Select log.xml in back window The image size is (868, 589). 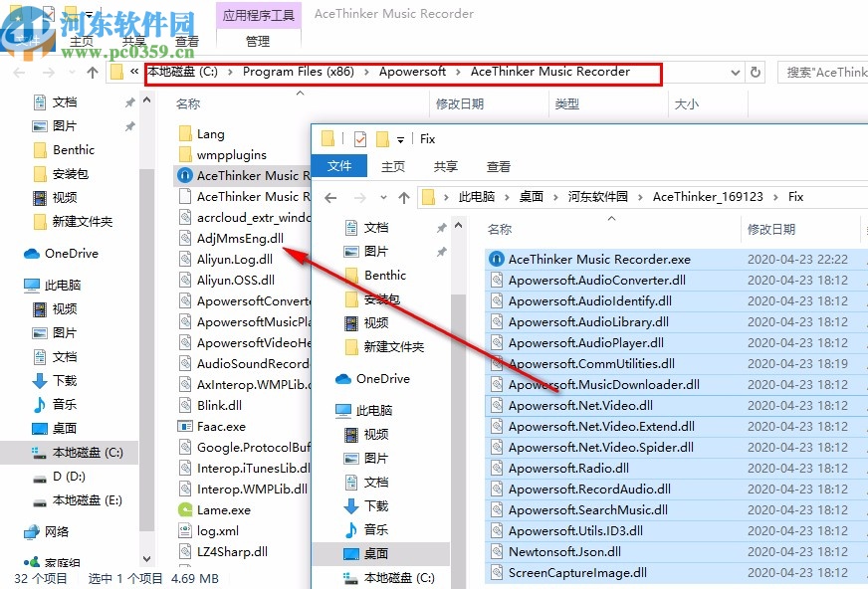pos(218,531)
